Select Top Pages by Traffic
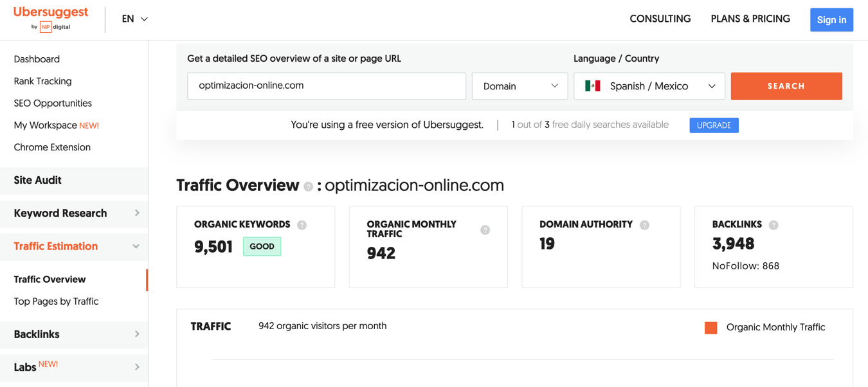 [x=56, y=301]
